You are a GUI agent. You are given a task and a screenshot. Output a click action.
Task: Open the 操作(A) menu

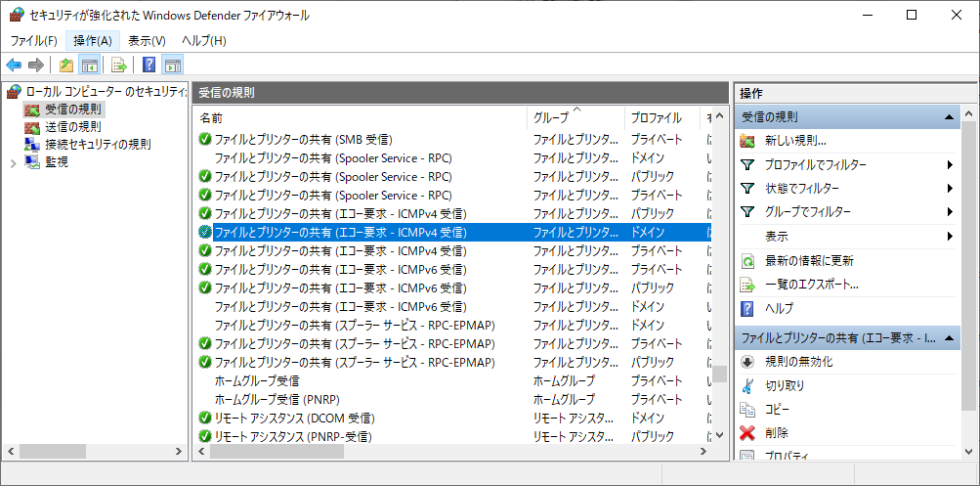[93, 41]
